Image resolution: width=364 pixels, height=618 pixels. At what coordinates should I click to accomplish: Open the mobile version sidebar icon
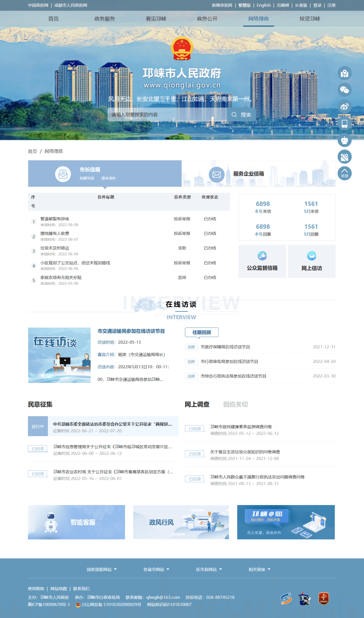pyautogui.click(x=344, y=123)
